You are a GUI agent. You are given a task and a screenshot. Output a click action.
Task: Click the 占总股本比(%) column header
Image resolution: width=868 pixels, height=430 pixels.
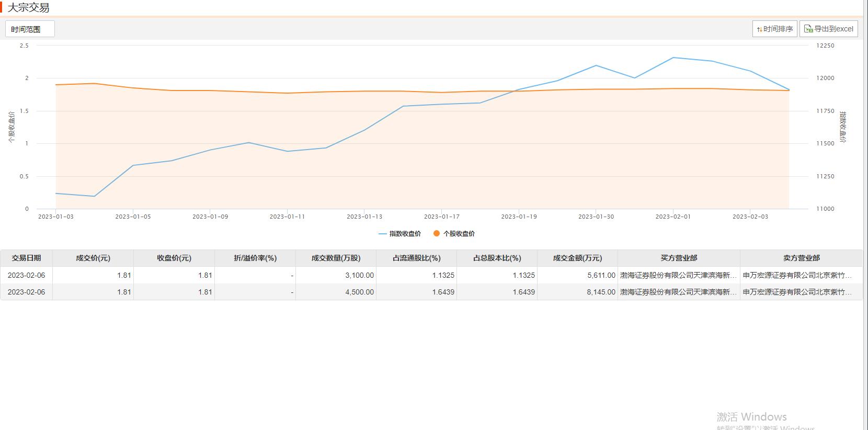tap(497, 258)
